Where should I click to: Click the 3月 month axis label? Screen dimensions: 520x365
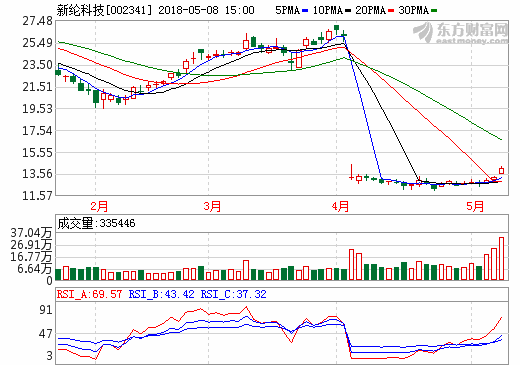tap(212, 207)
